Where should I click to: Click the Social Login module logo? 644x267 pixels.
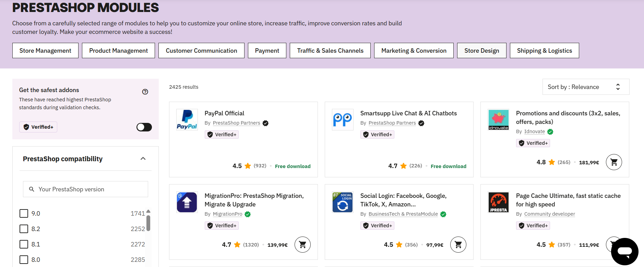(x=343, y=202)
